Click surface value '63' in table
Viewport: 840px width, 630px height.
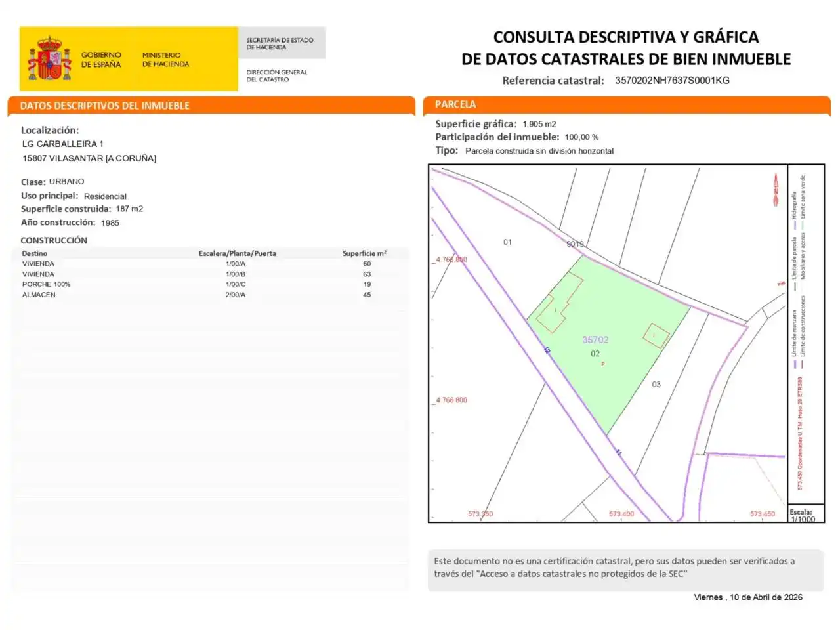click(x=367, y=274)
